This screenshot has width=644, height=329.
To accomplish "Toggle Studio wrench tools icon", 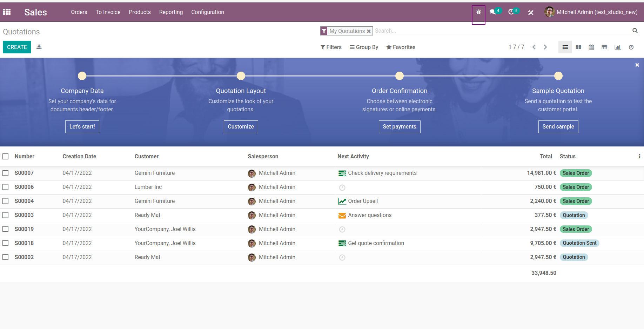I will coord(531,12).
